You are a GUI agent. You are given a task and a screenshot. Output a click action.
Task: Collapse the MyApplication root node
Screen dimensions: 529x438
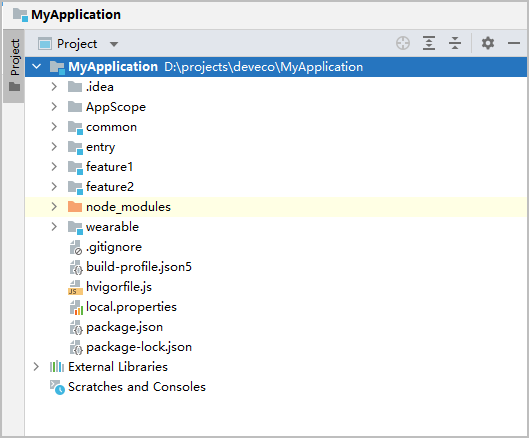click(36, 67)
